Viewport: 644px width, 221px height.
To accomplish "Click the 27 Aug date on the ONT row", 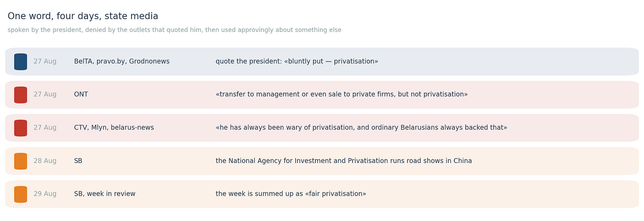I will point(45,95).
